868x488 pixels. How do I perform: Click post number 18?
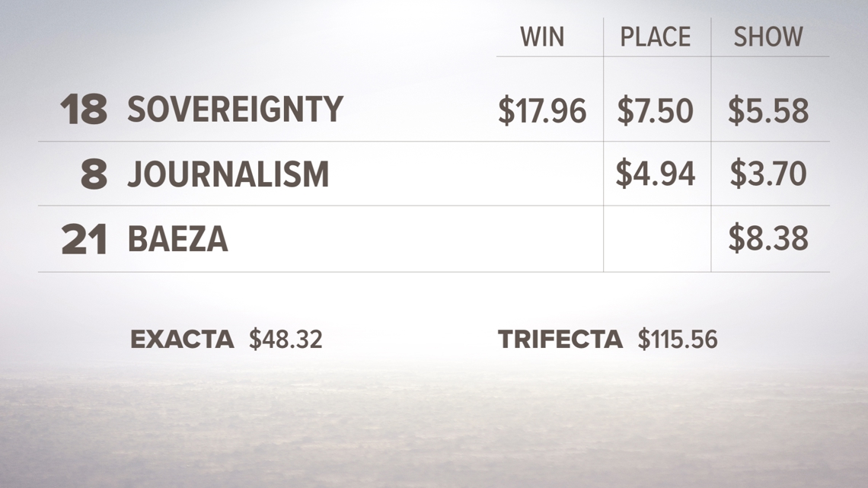(x=84, y=109)
